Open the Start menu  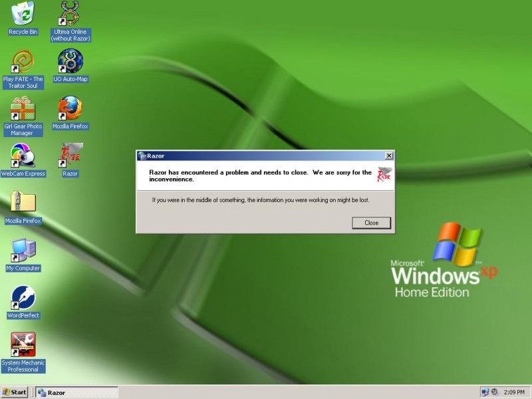(x=15, y=392)
